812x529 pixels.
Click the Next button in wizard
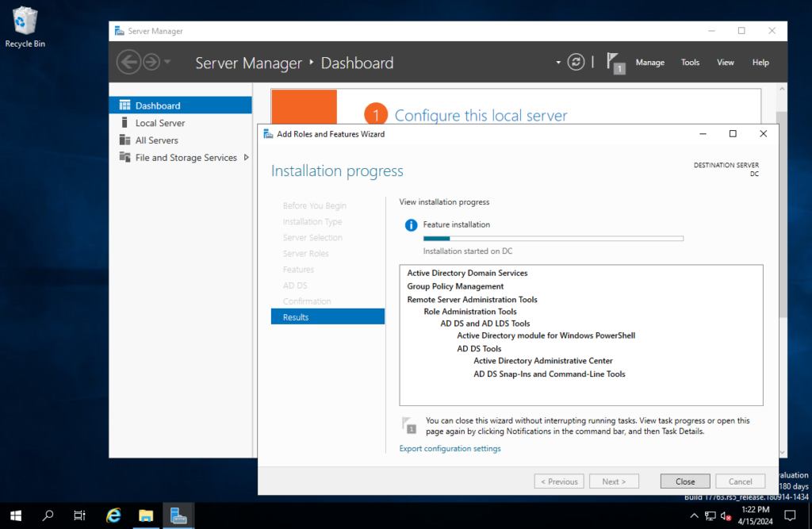(x=614, y=481)
